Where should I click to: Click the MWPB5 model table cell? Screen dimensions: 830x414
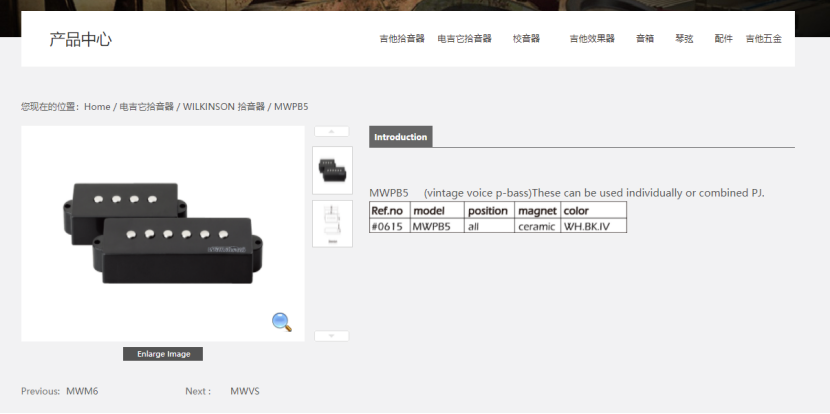pyautogui.click(x=437, y=226)
